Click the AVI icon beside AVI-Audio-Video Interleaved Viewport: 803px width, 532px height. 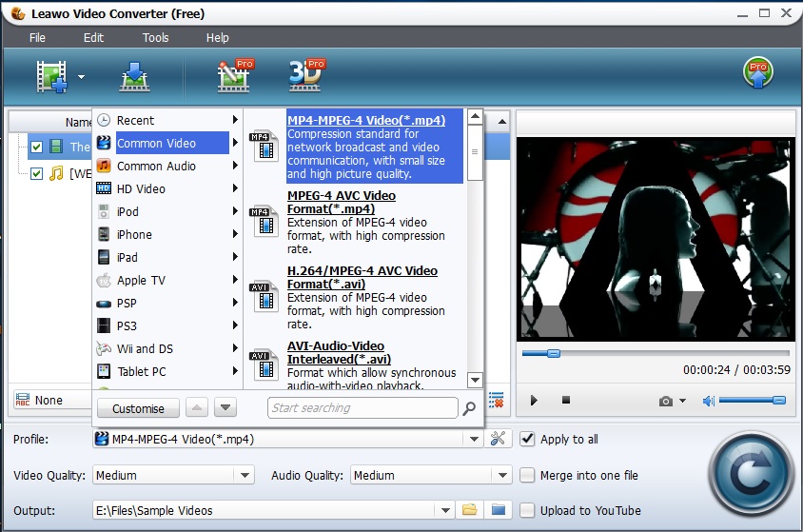(x=264, y=365)
